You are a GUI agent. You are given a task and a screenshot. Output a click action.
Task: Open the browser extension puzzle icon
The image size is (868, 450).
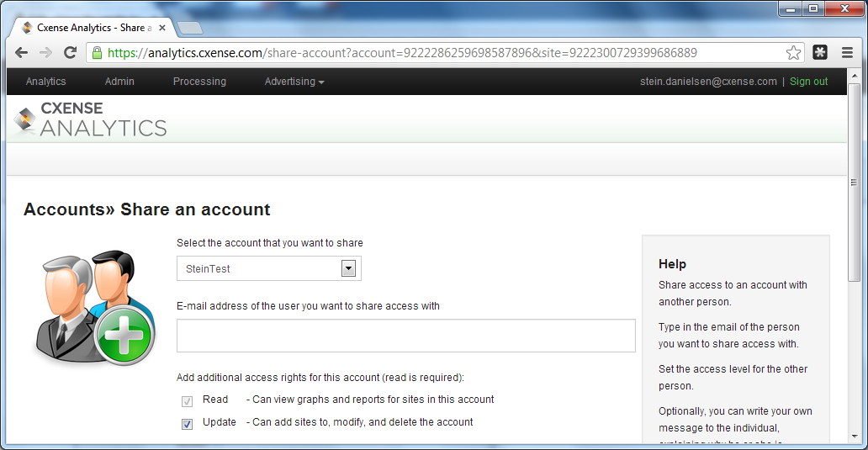coord(820,53)
